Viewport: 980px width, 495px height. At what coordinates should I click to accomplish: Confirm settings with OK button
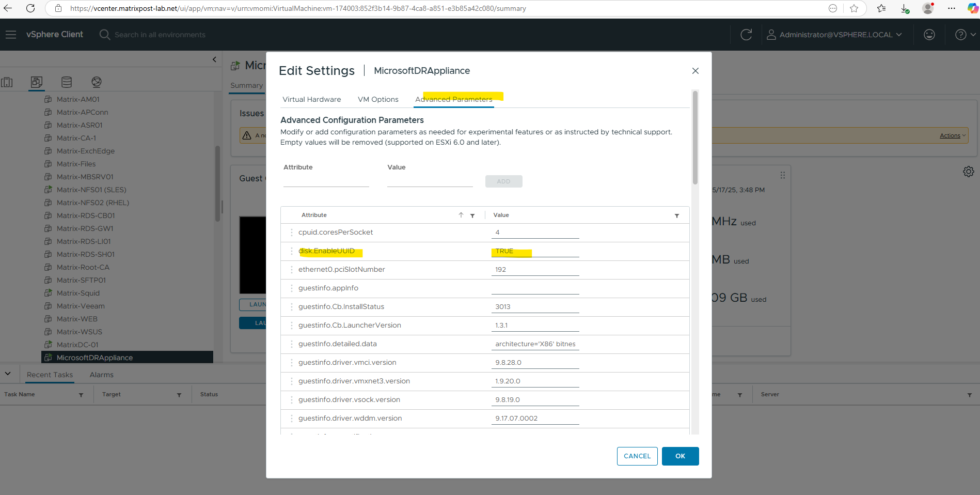click(680, 456)
